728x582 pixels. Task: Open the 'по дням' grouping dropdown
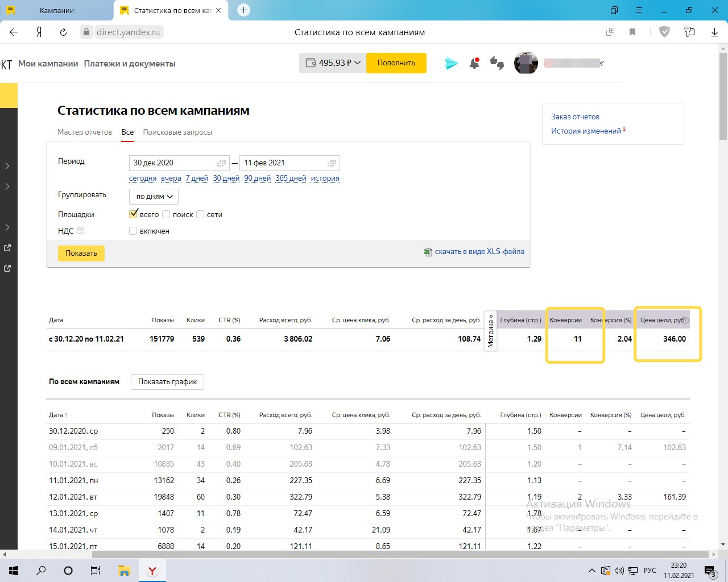pos(154,197)
